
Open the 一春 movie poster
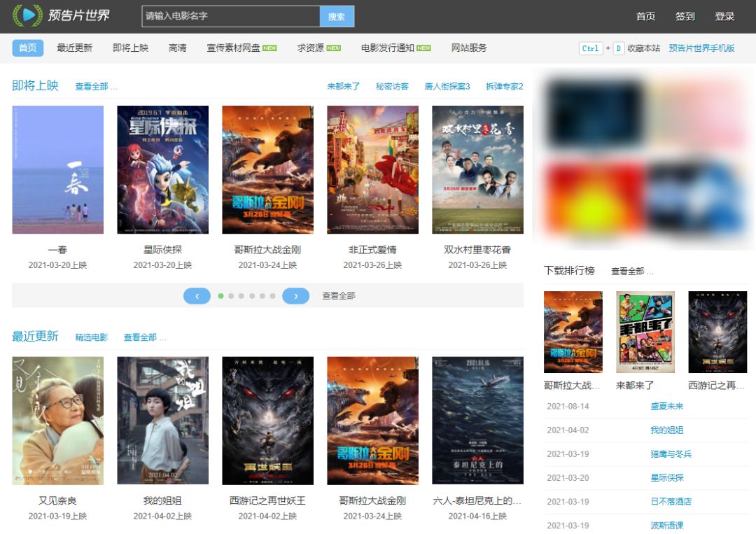click(58, 169)
